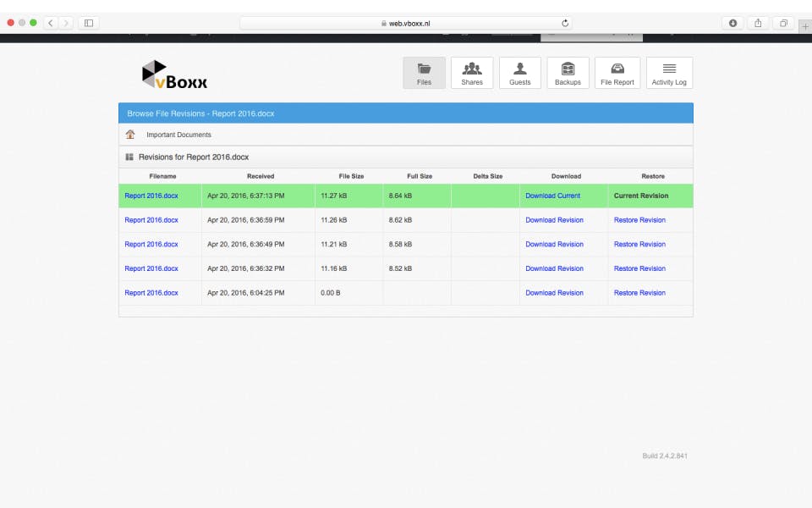
Task: Click Safari share button
Action: point(758,23)
